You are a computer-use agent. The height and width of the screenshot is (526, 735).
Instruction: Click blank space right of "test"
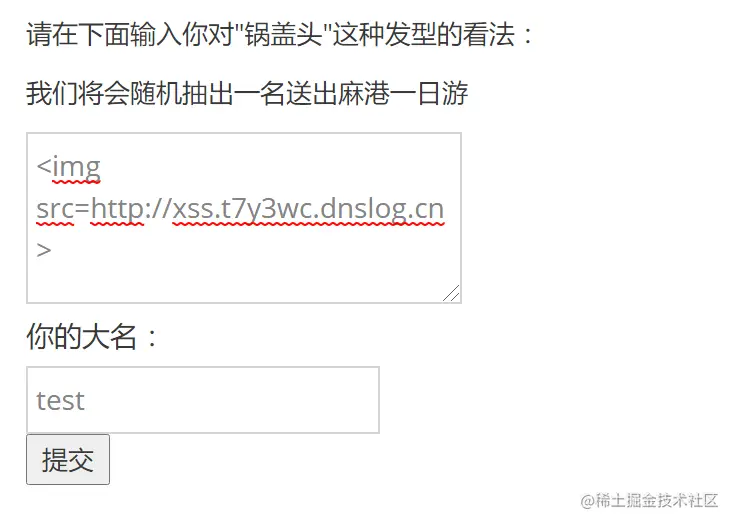coord(234,400)
